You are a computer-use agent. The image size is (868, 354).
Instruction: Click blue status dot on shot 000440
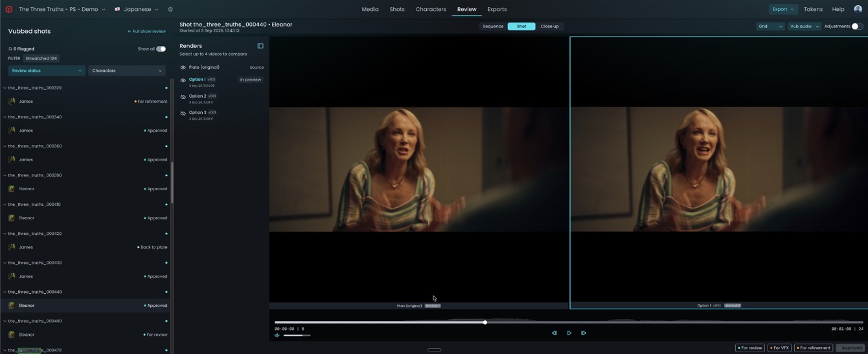(x=166, y=292)
